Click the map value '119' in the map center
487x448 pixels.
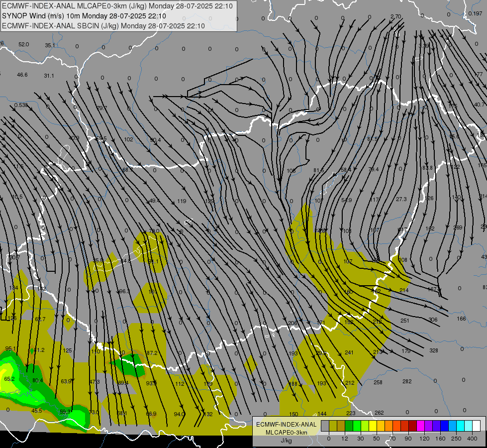pos(182,201)
